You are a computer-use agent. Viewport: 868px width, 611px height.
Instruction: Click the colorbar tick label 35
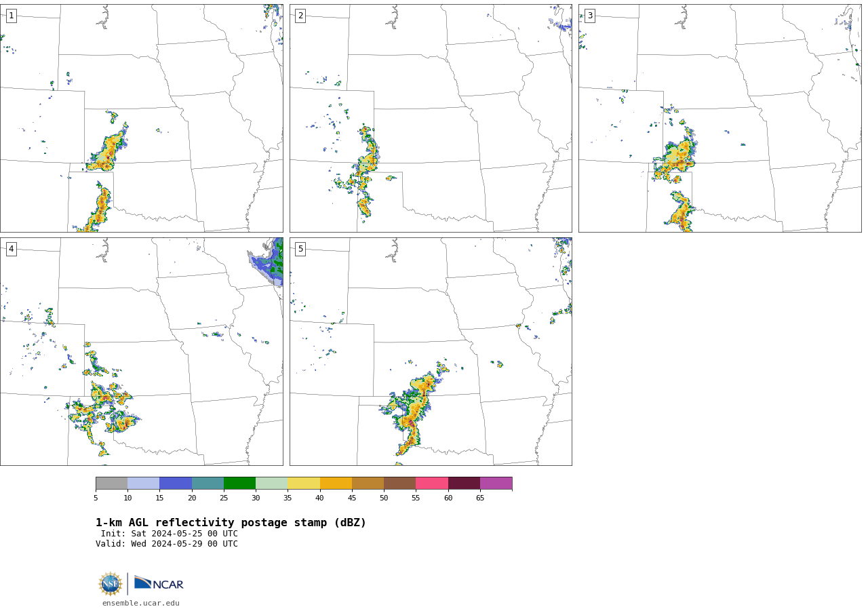pyautogui.click(x=288, y=498)
